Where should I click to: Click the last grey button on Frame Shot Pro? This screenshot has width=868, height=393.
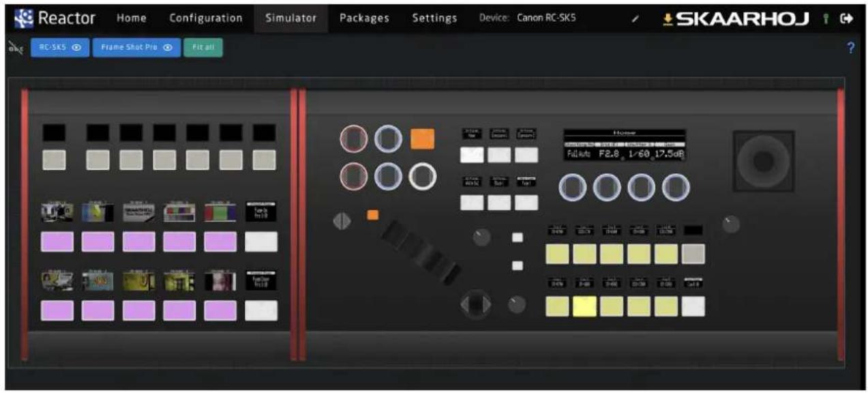click(x=265, y=160)
